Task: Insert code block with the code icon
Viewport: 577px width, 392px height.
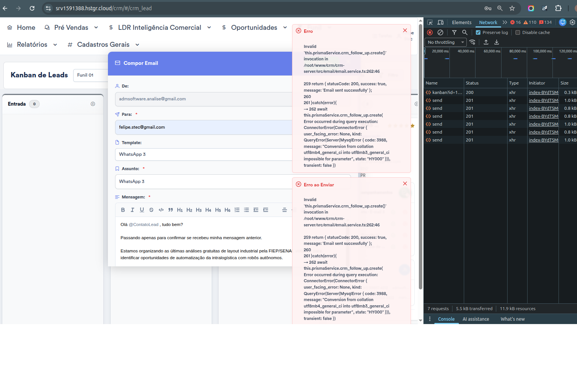Action: click(161, 210)
